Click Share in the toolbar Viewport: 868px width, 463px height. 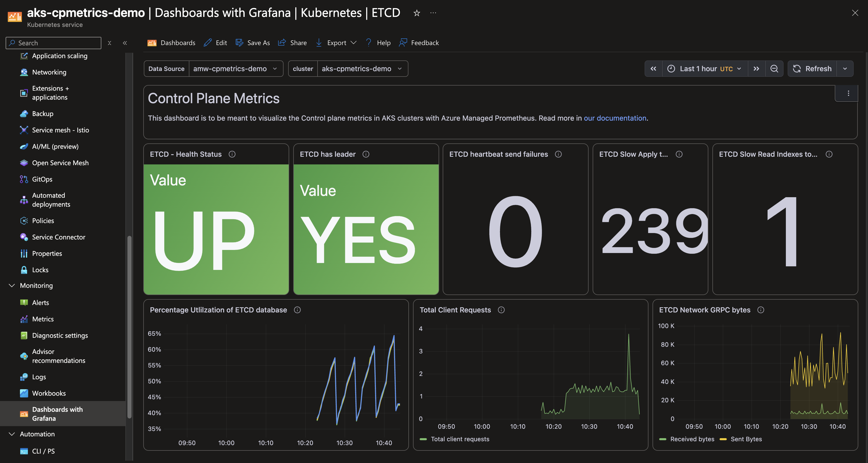click(x=292, y=43)
